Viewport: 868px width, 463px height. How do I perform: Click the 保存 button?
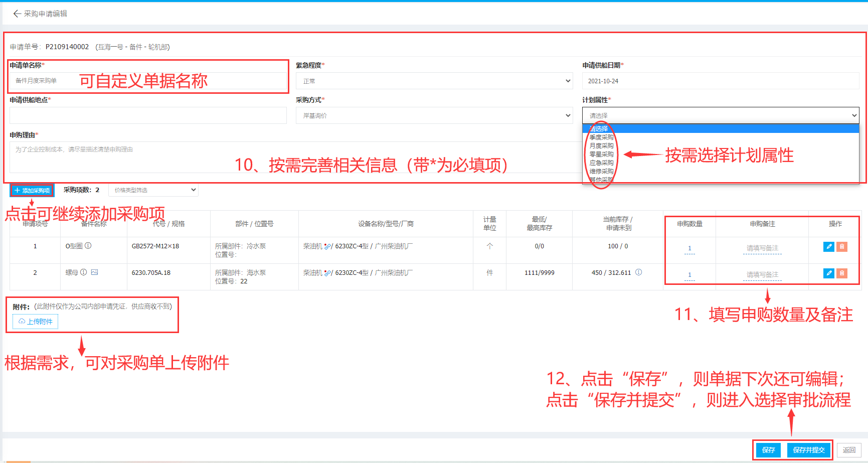point(768,450)
